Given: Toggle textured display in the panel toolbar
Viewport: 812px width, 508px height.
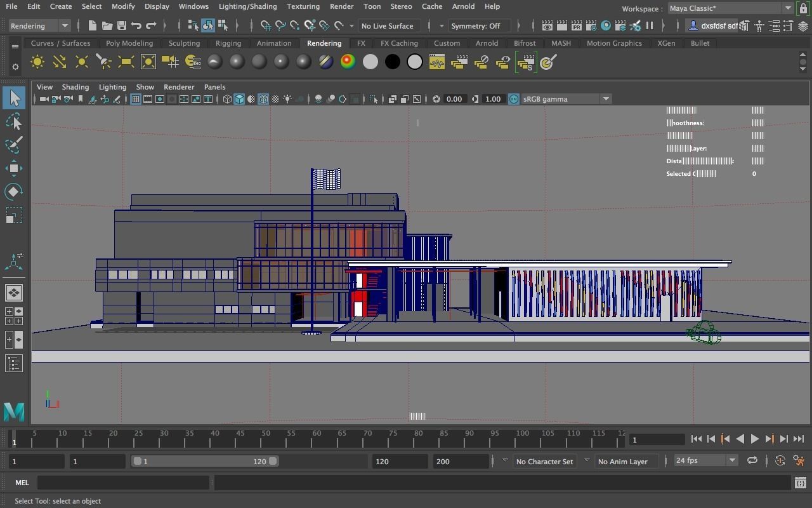Looking at the screenshot, I should coord(250,98).
